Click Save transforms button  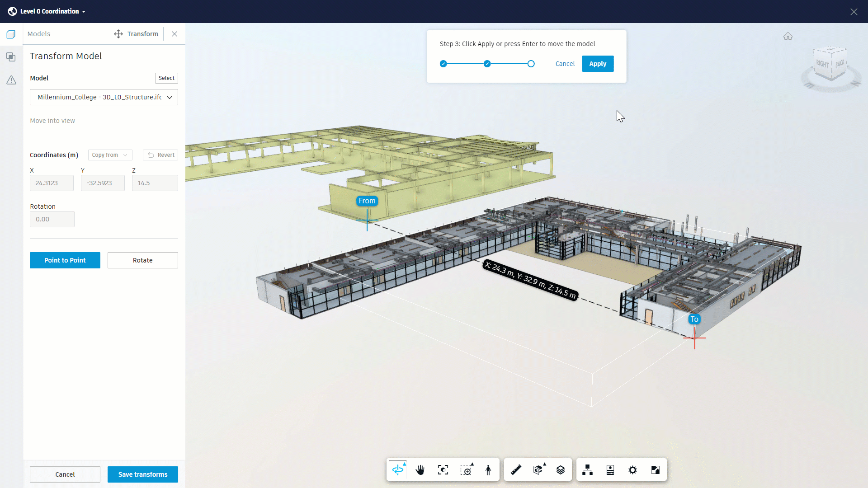tap(142, 474)
